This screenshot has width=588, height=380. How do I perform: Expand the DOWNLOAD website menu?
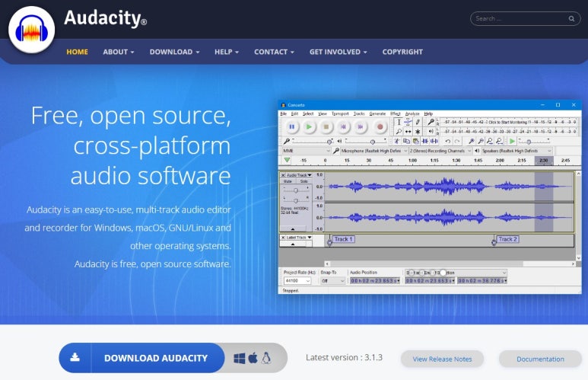point(174,52)
